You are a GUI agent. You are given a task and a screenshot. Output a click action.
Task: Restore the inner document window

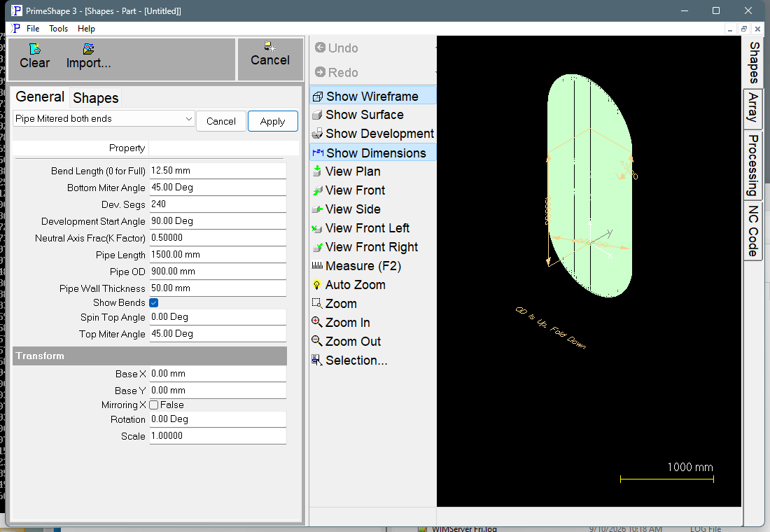[743, 29]
